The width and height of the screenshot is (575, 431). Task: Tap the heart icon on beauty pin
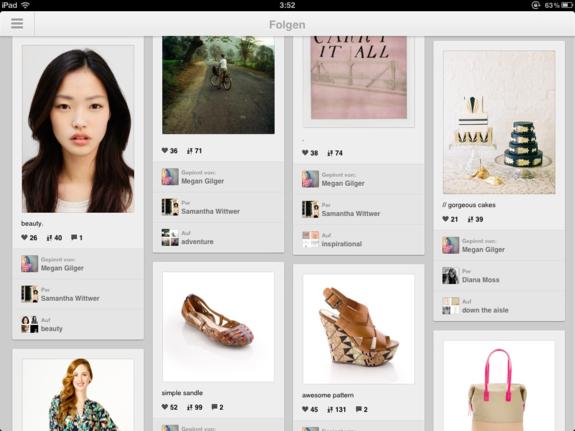[25, 237]
